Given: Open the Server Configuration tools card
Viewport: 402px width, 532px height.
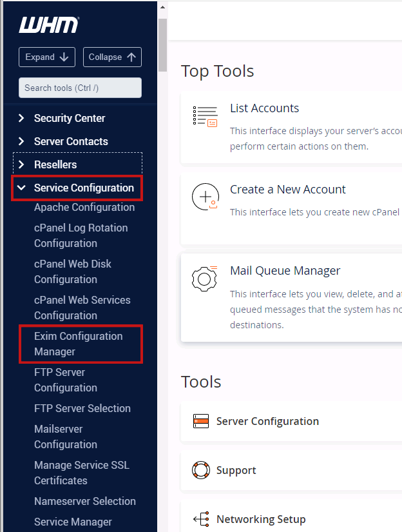Looking at the screenshot, I should [x=291, y=421].
